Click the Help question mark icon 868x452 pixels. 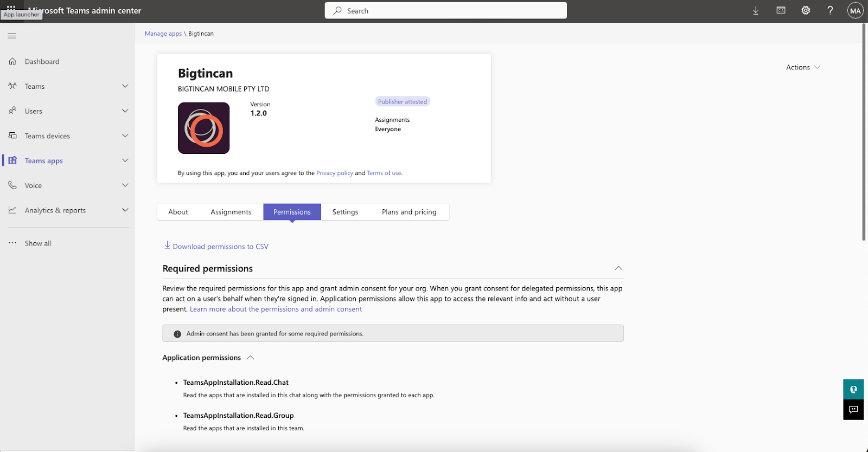tap(830, 11)
